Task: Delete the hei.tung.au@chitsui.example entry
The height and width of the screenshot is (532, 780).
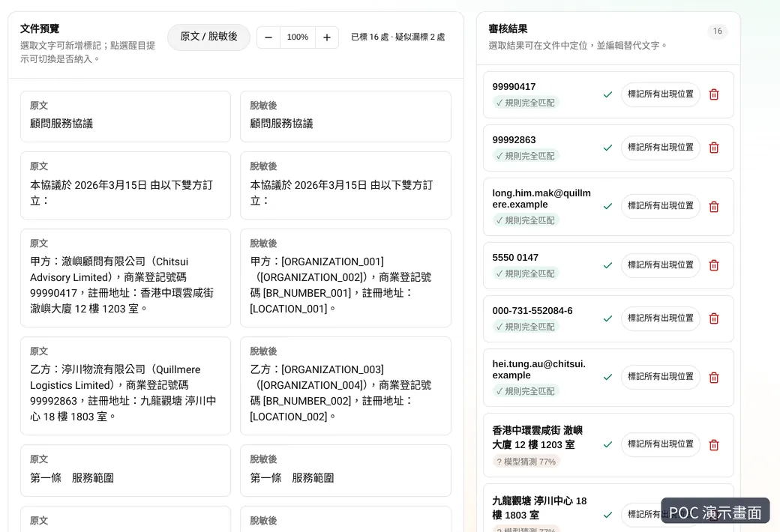Action: 714,378
